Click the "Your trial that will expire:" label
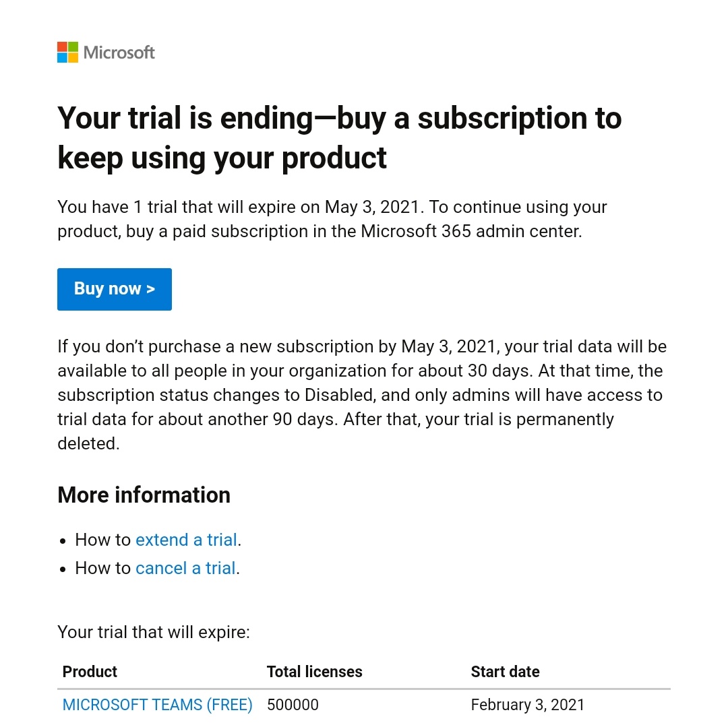 [154, 632]
